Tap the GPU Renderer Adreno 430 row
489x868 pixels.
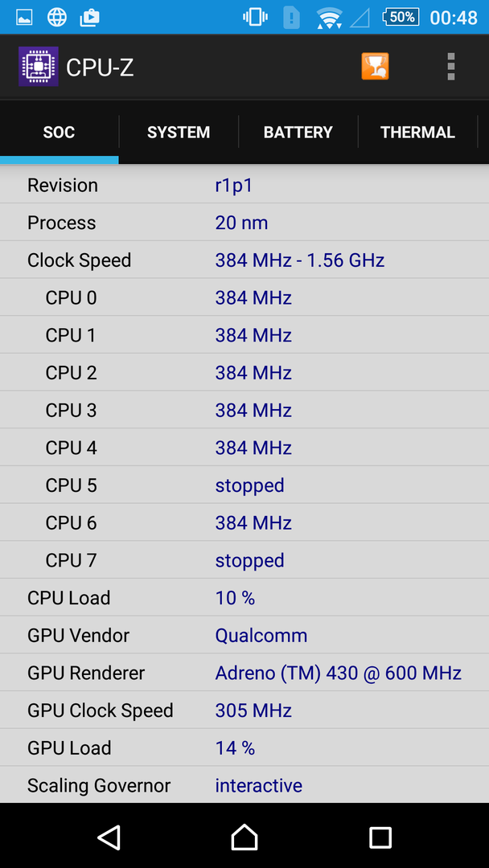(244, 673)
